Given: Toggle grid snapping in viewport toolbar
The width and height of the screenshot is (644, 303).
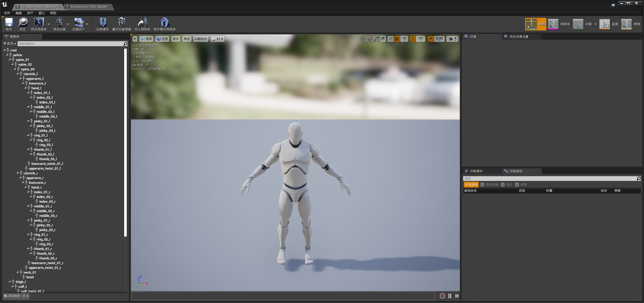Looking at the screenshot, I should (397, 39).
